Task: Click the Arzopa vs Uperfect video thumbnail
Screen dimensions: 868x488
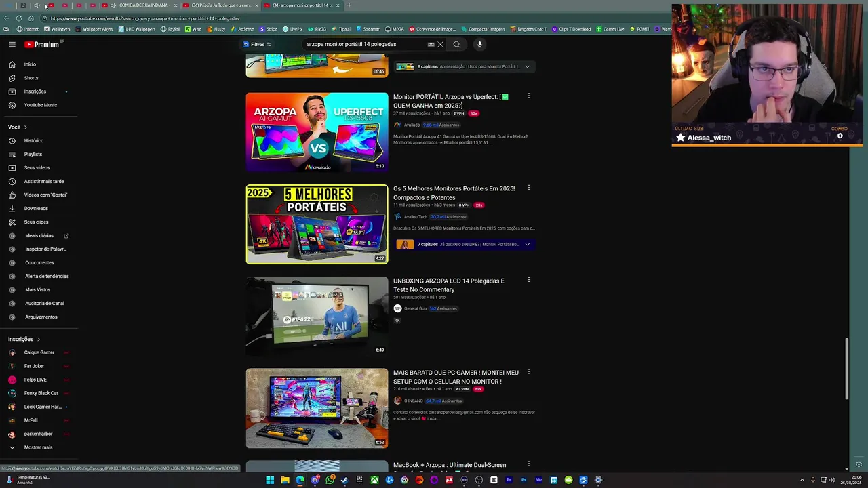Action: (317, 132)
